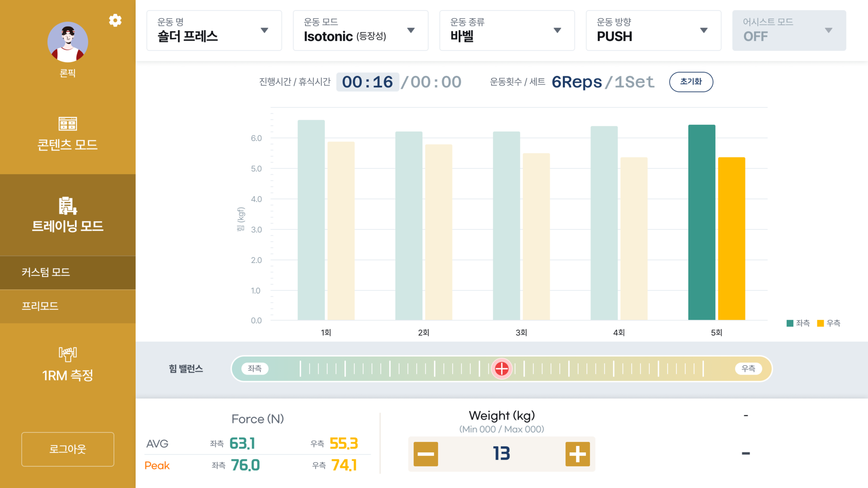The height and width of the screenshot is (488, 868).
Task: Click the 5회 left teal bar
Action: (701, 222)
